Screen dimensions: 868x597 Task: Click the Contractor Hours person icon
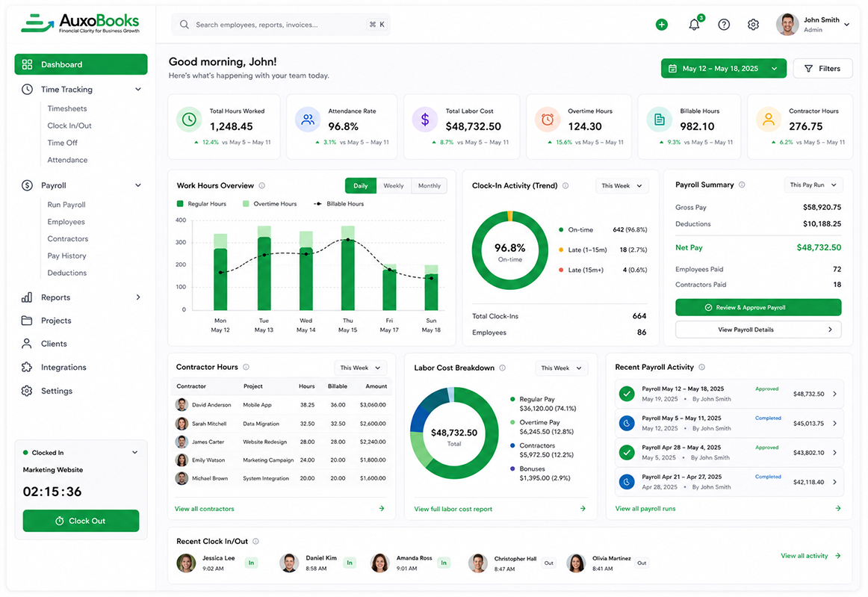[769, 120]
